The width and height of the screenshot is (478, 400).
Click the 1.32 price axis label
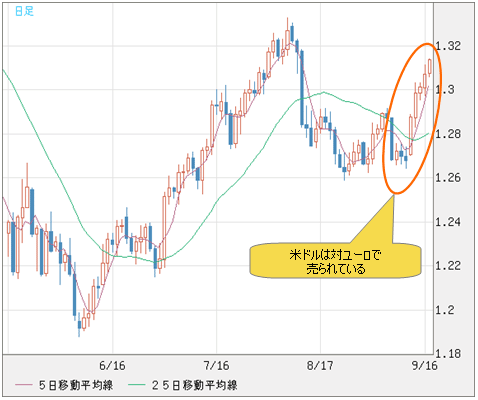[448, 46]
